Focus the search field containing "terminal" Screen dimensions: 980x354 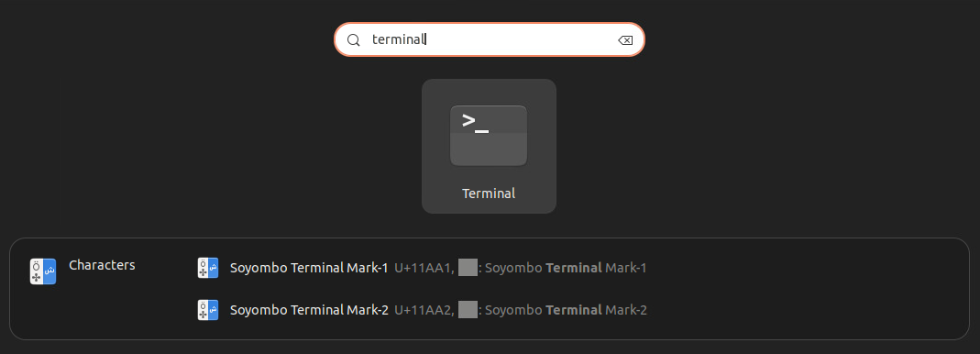[x=490, y=39]
